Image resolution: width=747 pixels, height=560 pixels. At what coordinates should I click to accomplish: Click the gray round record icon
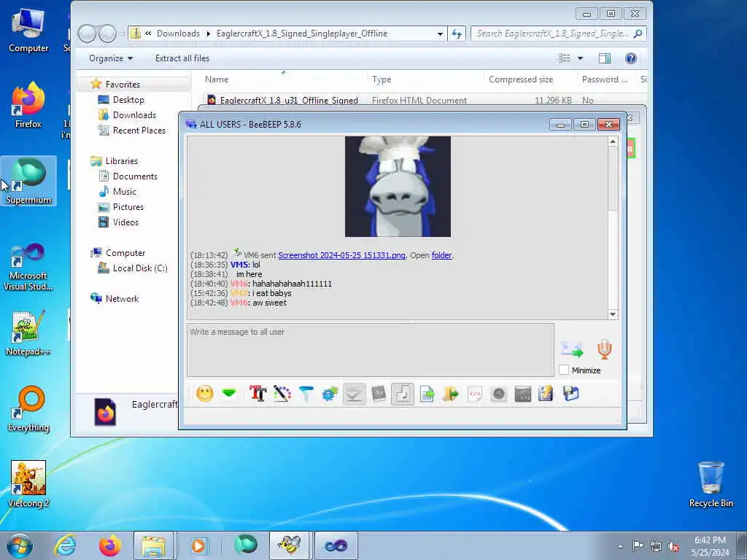click(499, 394)
